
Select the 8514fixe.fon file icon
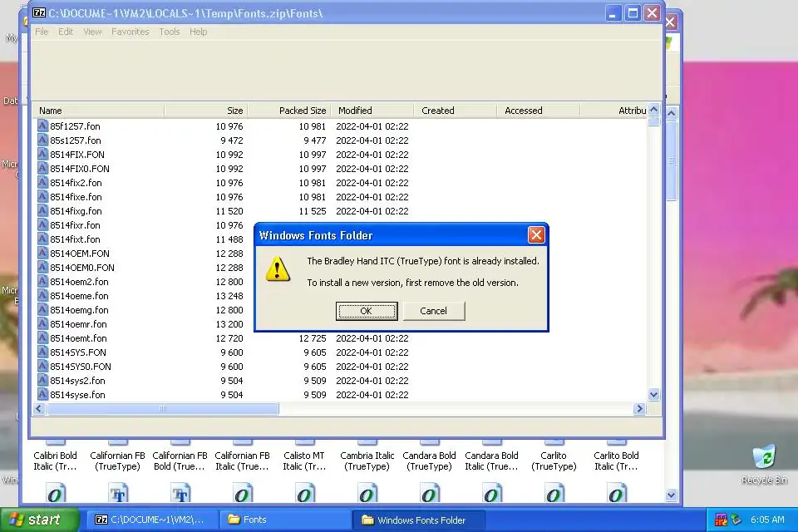click(42, 196)
